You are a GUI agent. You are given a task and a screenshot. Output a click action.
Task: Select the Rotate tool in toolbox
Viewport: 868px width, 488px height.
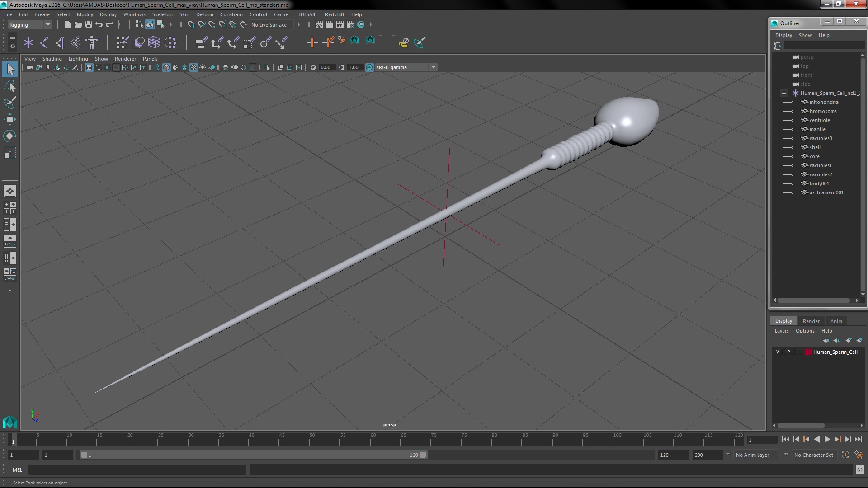9,136
